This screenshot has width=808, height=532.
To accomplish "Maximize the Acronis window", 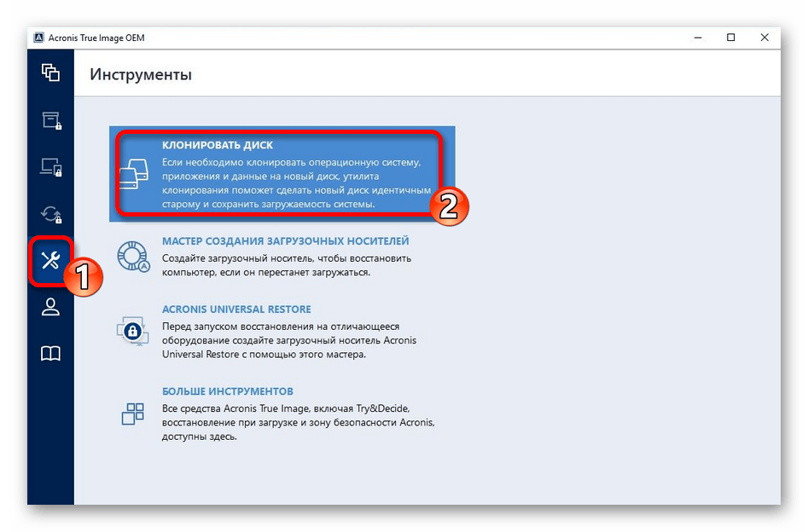I will pos(730,38).
